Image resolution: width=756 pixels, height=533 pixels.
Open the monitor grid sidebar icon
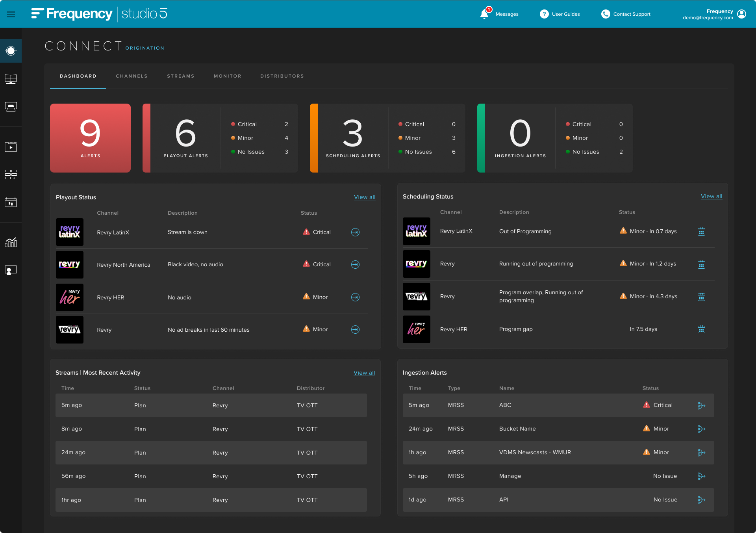[11, 79]
